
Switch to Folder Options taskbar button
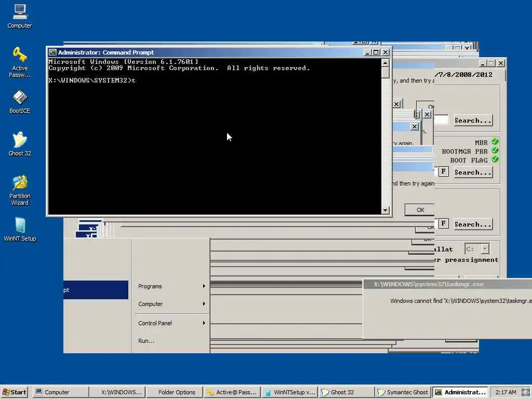pos(175,392)
